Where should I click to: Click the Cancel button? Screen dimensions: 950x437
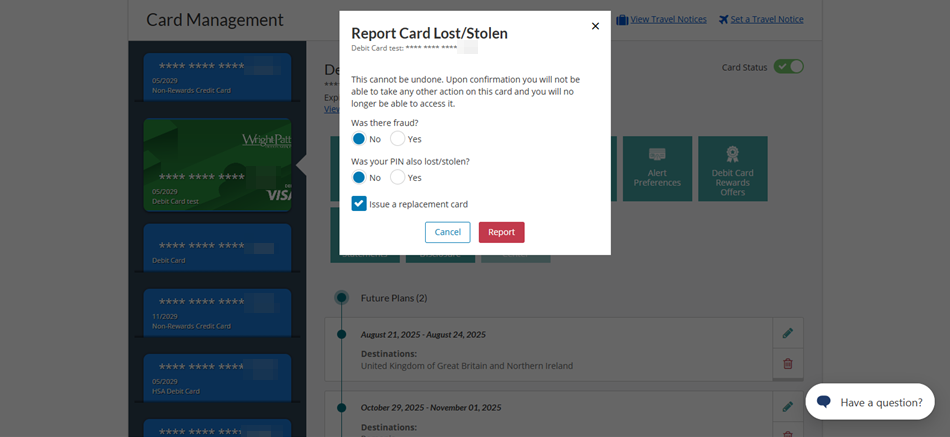point(448,232)
